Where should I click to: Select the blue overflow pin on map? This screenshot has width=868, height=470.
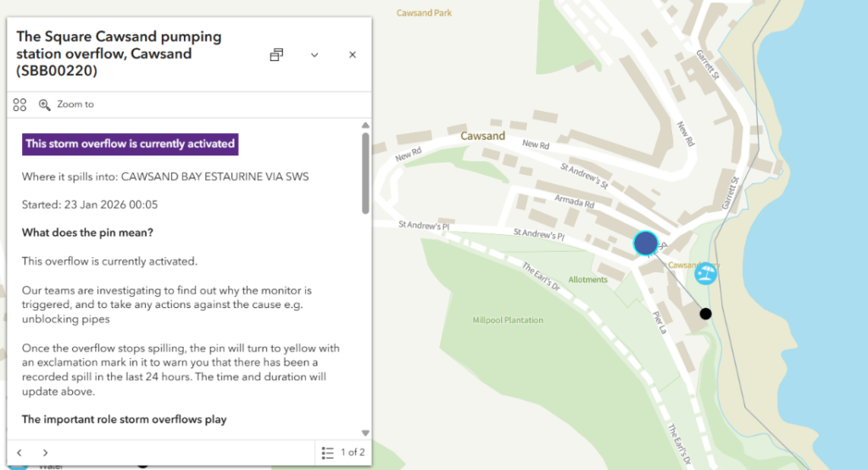point(646,243)
